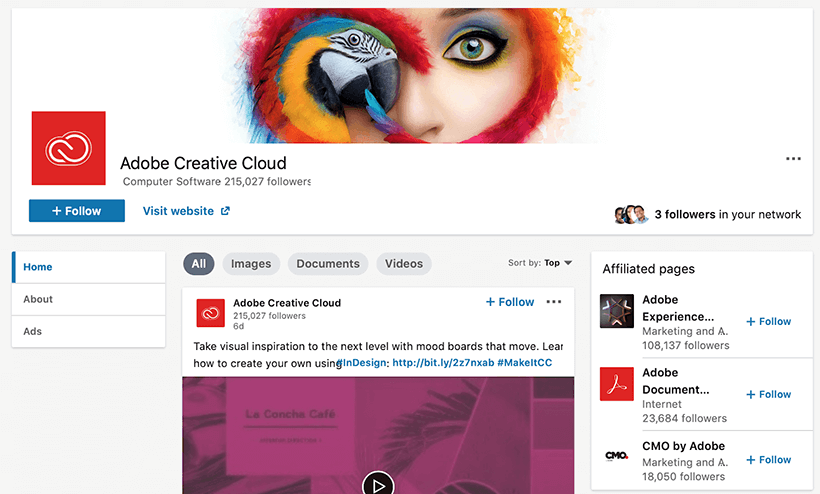Click the Affiliated pages heading

point(648,269)
